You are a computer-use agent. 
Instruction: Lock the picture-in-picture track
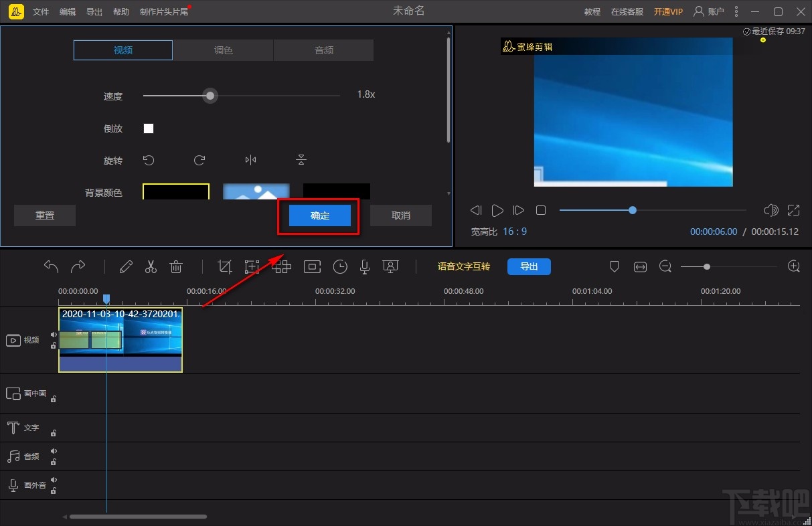pos(54,399)
